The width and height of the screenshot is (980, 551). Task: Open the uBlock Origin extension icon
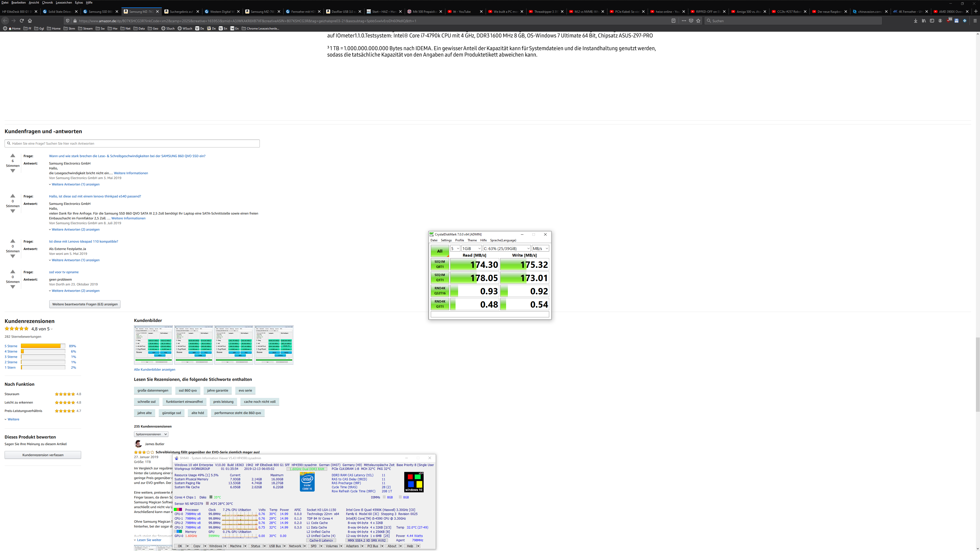(x=949, y=20)
